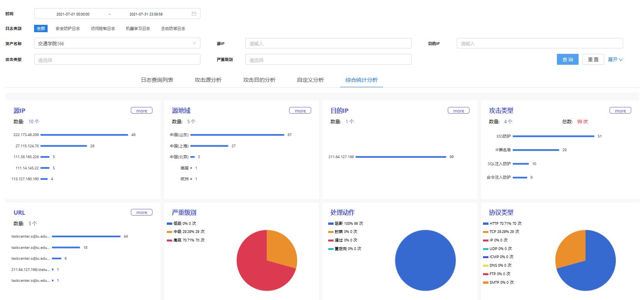Viewport: 644px width, 300px height.
Task: Click the 222.173.46.206 source IP bar
Action: click(x=84, y=135)
